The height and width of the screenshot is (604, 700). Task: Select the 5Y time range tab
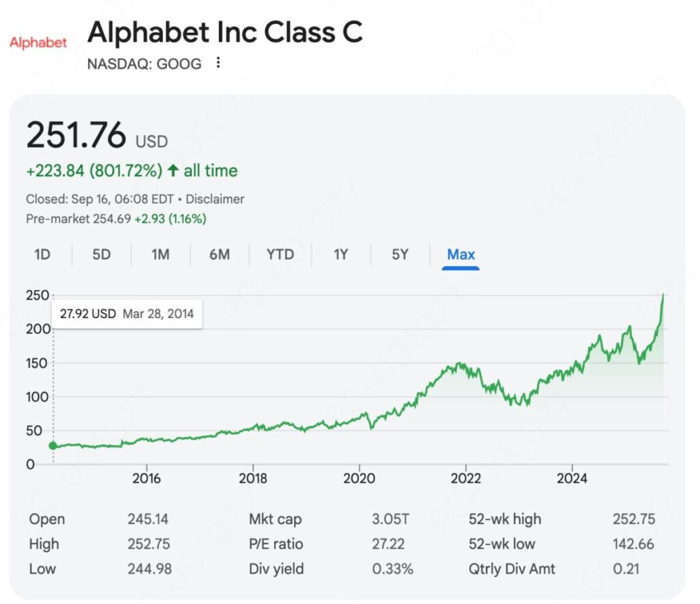click(400, 254)
